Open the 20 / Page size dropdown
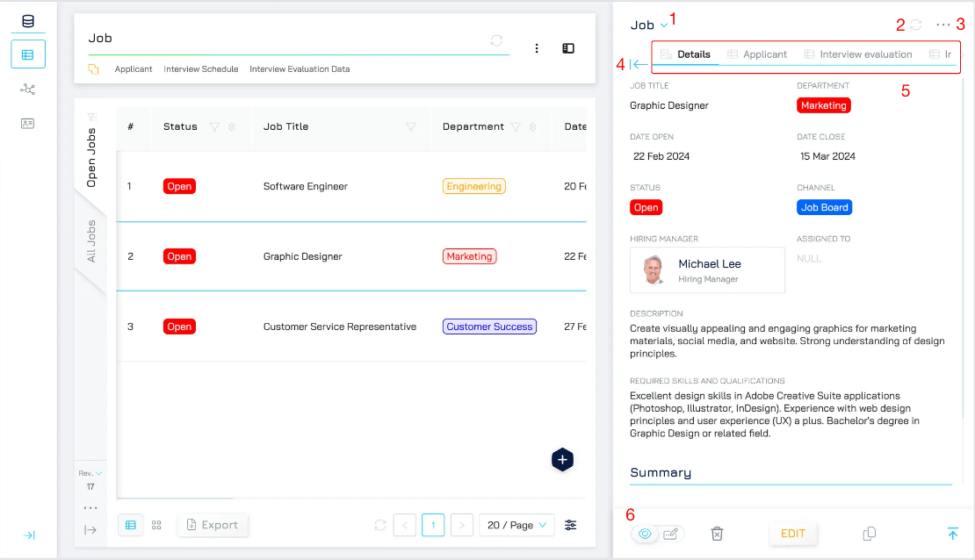This screenshot has height=560, width=975. point(516,525)
